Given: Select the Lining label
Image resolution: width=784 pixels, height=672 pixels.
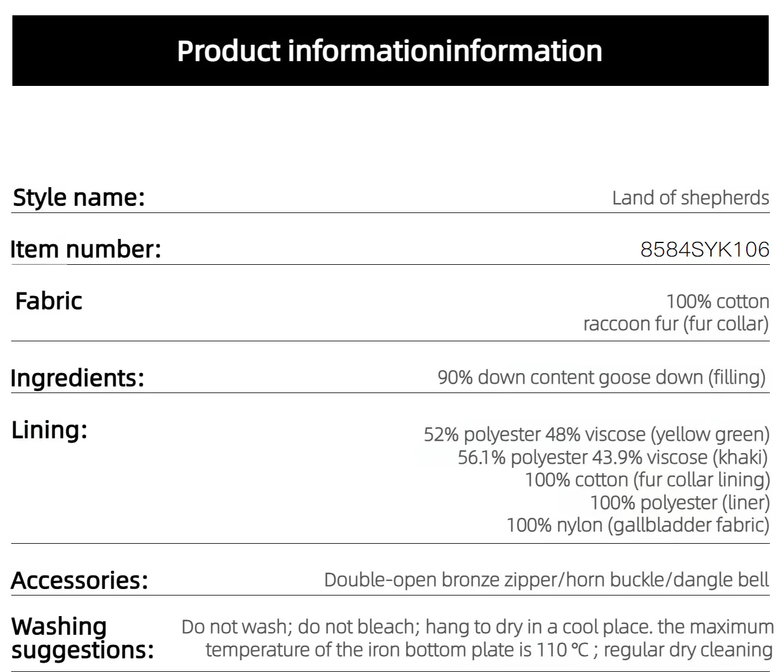Looking at the screenshot, I should click(49, 430).
